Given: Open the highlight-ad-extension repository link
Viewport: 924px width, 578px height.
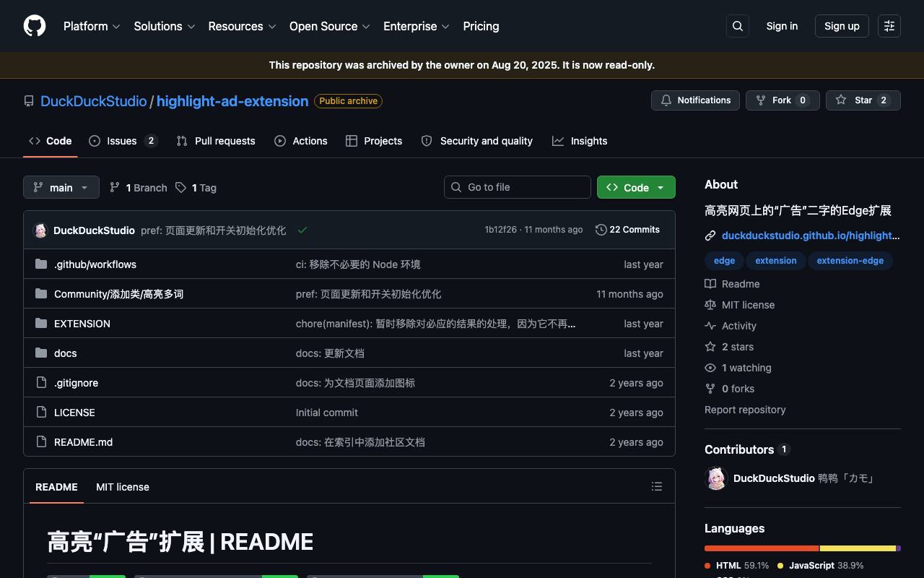Looking at the screenshot, I should tap(232, 101).
